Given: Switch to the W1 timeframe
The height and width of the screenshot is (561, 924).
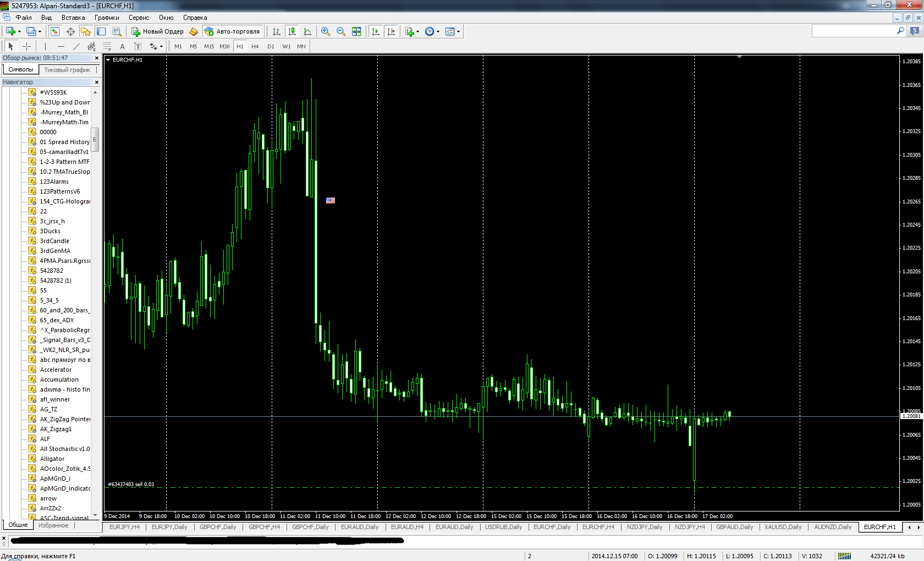Looking at the screenshot, I should (x=287, y=46).
